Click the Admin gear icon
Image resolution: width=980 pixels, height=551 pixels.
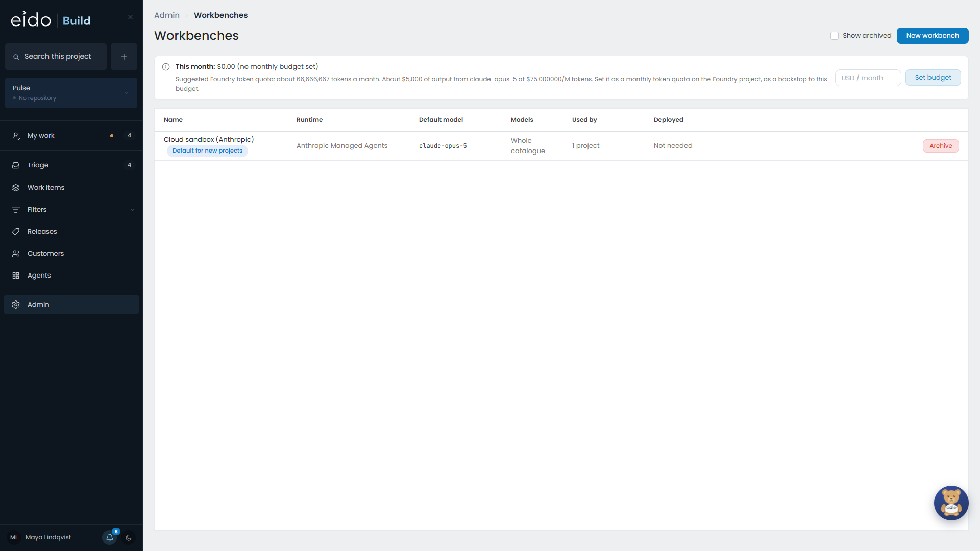(x=16, y=305)
